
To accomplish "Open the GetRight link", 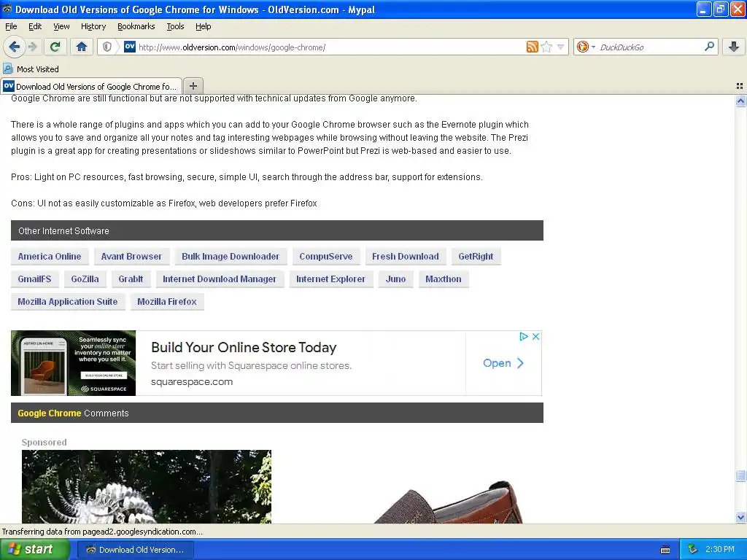I will [476, 257].
